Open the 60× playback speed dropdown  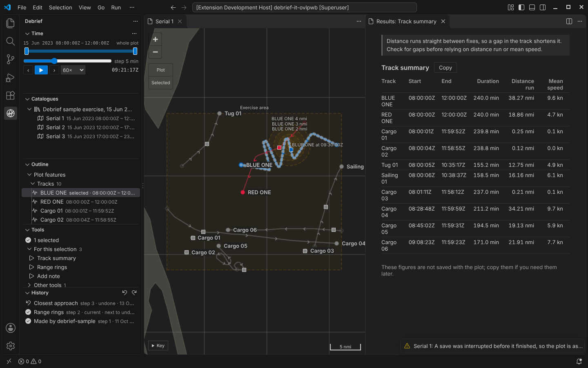73,70
